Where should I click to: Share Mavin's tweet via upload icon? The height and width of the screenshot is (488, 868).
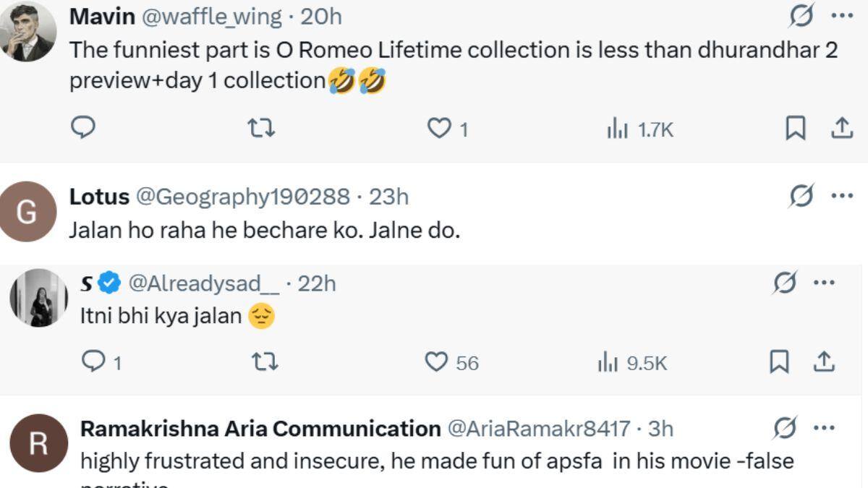click(840, 128)
